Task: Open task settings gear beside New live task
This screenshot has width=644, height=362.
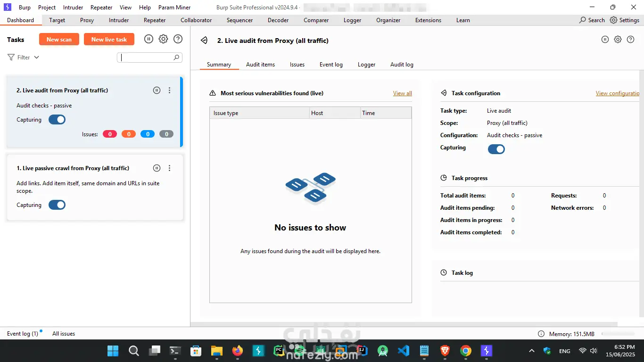Action: point(163,39)
